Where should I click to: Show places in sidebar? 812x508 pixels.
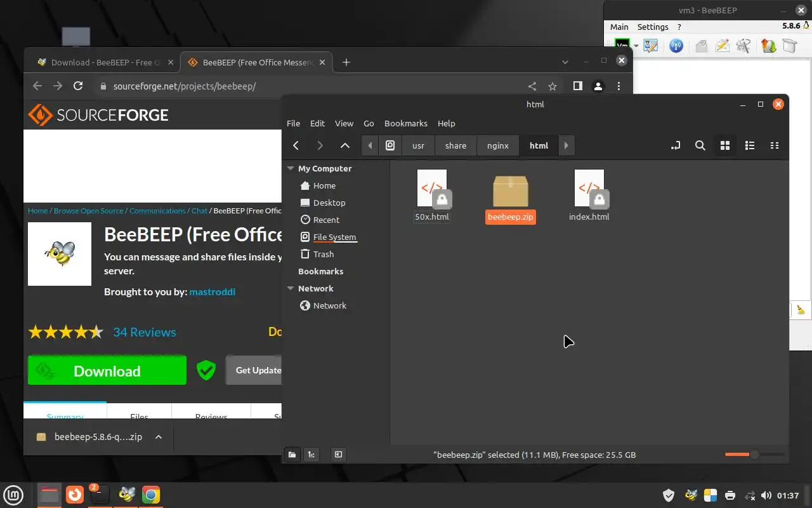tap(292, 455)
